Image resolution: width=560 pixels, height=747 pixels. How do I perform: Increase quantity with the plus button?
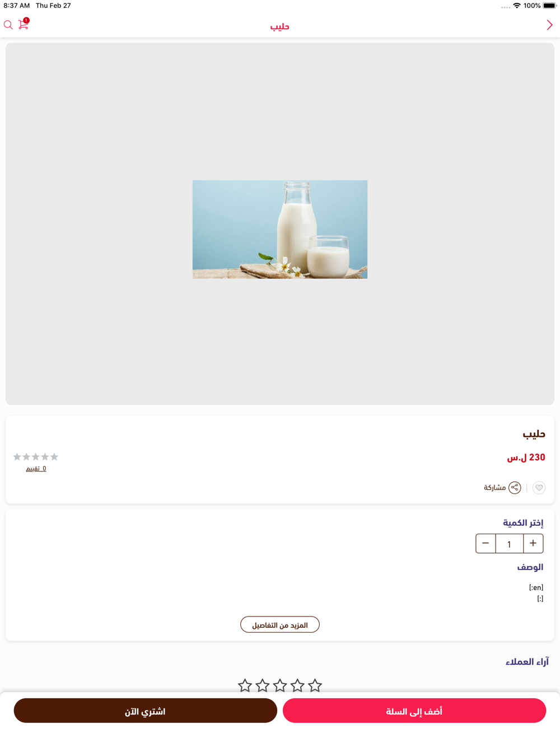tap(533, 543)
